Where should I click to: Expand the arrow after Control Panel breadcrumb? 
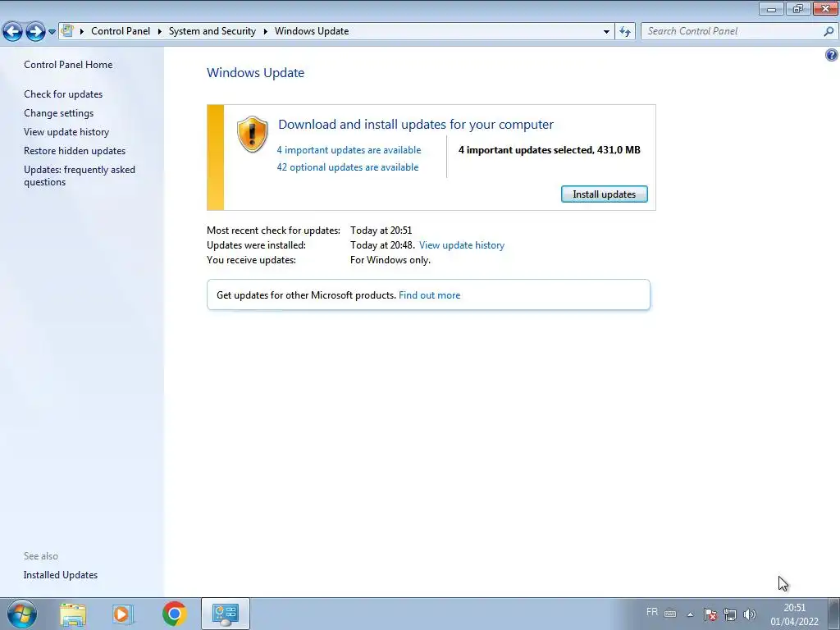pyautogui.click(x=160, y=31)
